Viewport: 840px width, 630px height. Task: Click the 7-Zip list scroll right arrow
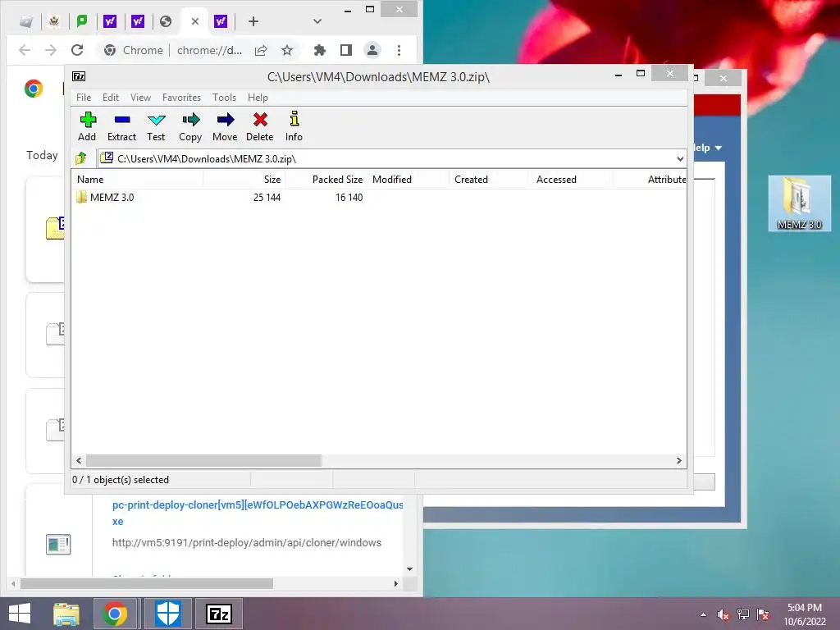[678, 461]
